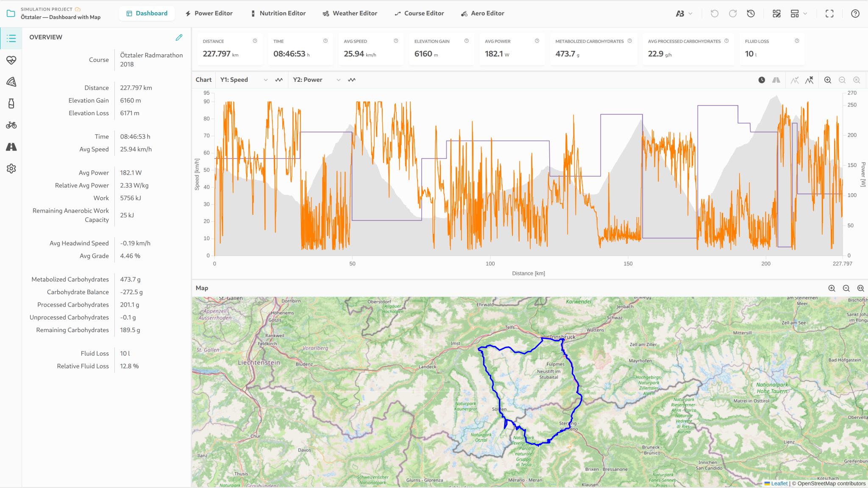
Task: Zoom out on the chart
Action: (x=842, y=80)
